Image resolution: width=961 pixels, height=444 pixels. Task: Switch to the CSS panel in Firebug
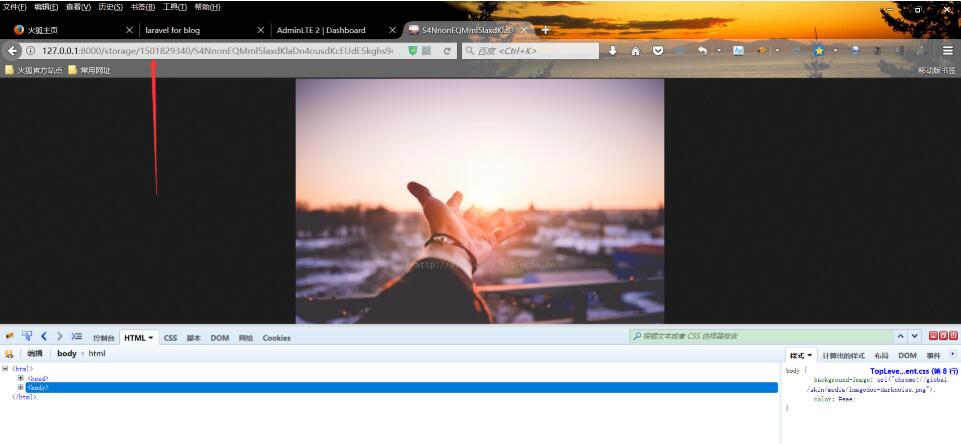click(x=170, y=338)
